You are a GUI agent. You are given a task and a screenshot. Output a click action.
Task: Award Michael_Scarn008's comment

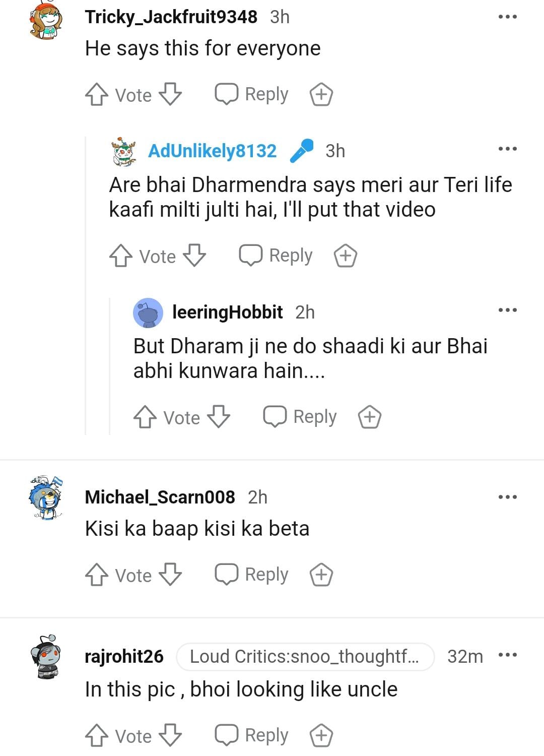(321, 575)
